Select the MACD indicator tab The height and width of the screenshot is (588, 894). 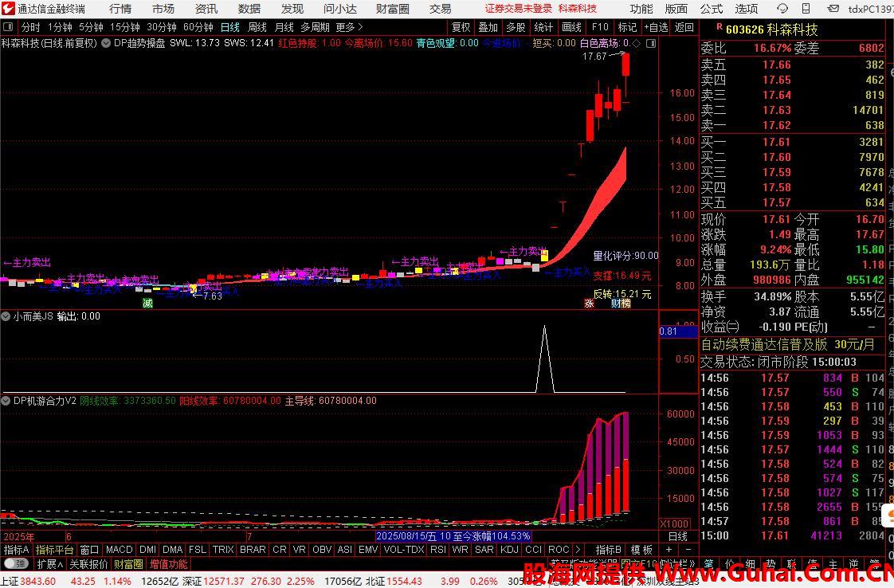120,550
